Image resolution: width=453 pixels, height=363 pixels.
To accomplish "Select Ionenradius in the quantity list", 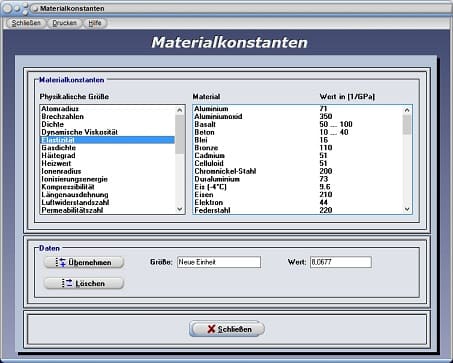I will click(x=107, y=171).
